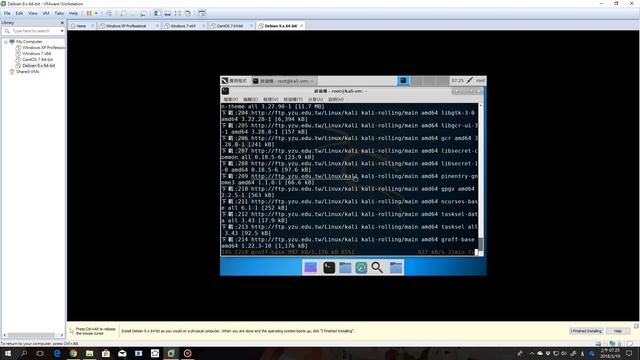Click the Unity mode toolbar icon
This screenshot has width=640, height=360.
[x=188, y=13]
